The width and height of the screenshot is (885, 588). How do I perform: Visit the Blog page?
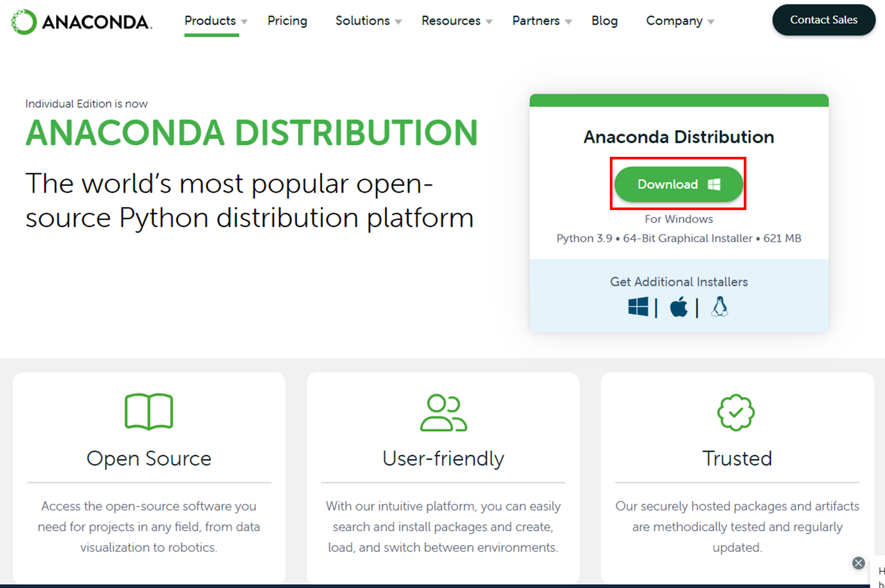(605, 20)
